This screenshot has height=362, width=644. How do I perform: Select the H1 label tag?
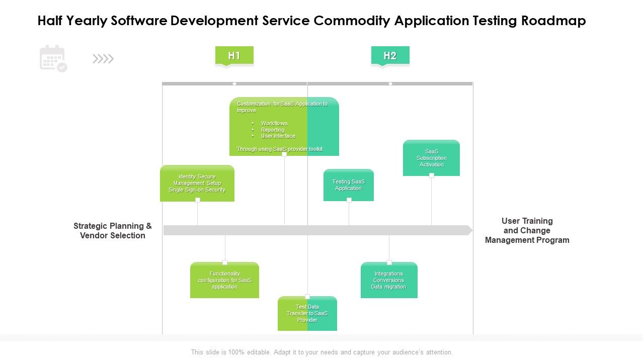(234, 56)
